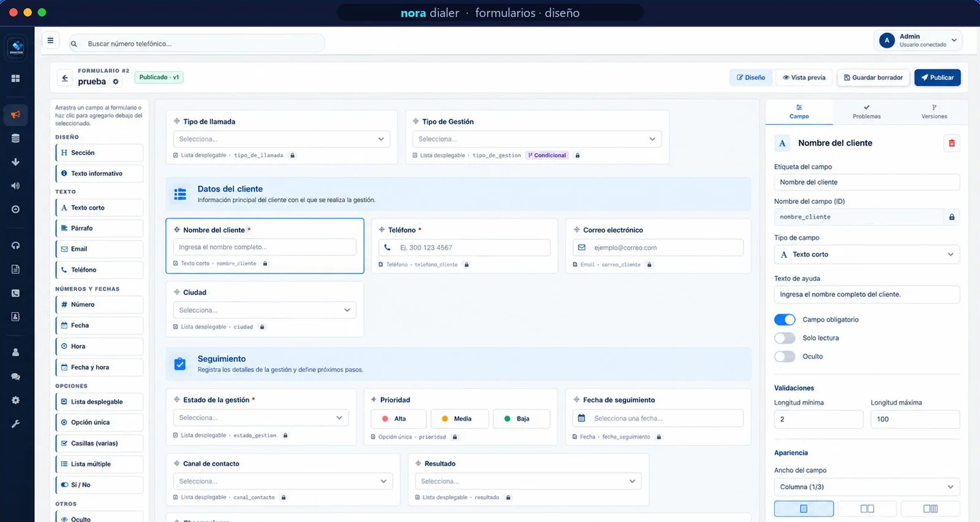Delete field with the red trash icon
This screenshot has height=522, width=980.
coord(952,143)
